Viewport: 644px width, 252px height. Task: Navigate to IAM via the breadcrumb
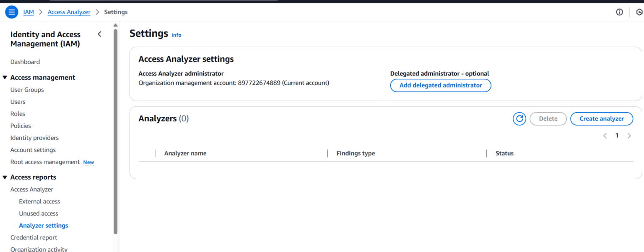coord(28,12)
